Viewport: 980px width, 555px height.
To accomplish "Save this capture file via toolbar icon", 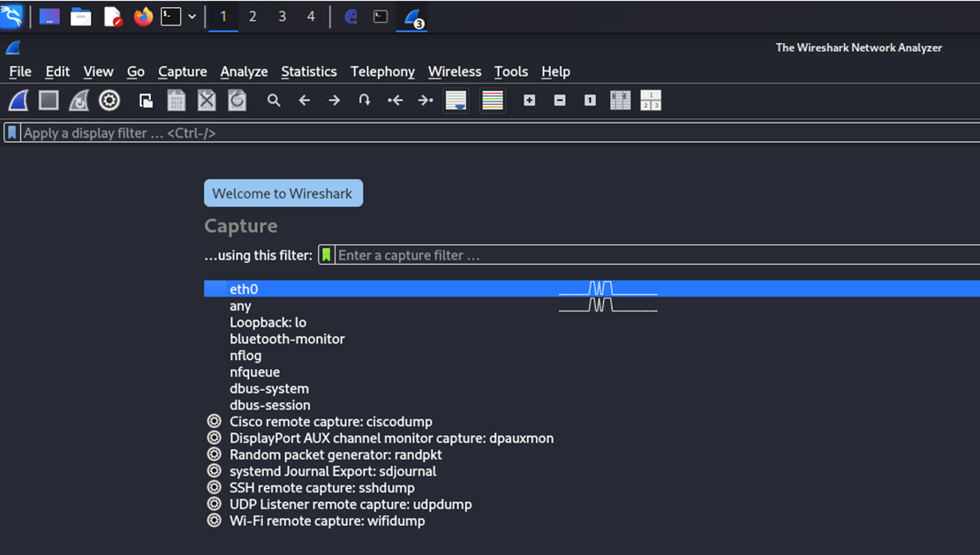I will pos(177,101).
